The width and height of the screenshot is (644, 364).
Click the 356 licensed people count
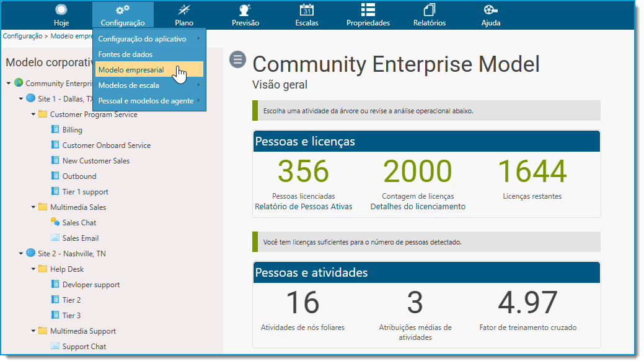pyautogui.click(x=304, y=171)
